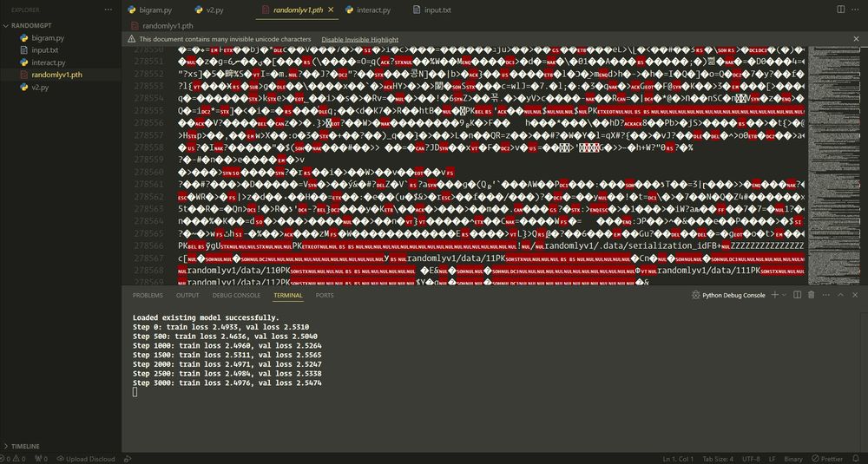Open the input.txt editor tab

click(431, 10)
